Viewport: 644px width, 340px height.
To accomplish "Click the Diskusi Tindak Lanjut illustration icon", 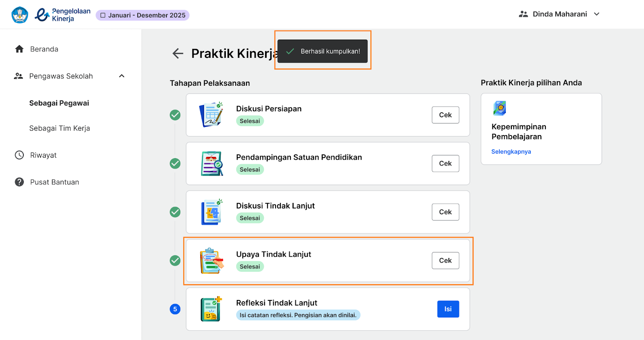I will [x=212, y=212].
